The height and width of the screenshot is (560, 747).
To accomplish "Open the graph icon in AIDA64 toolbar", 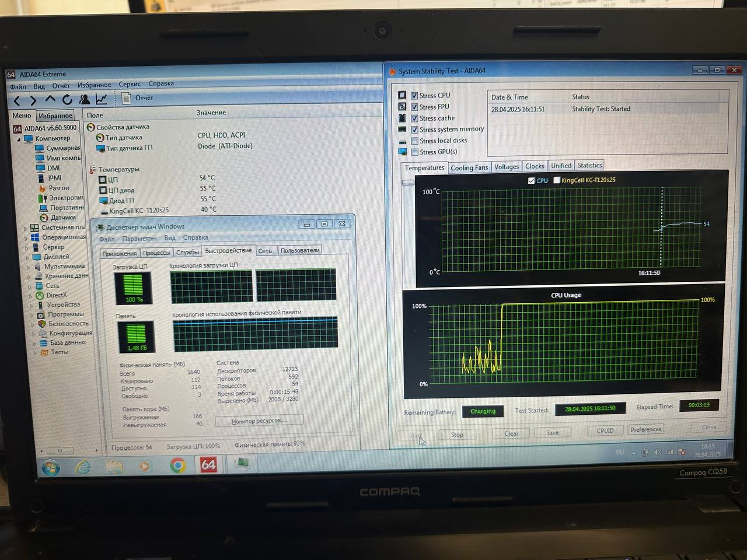I will point(102,99).
